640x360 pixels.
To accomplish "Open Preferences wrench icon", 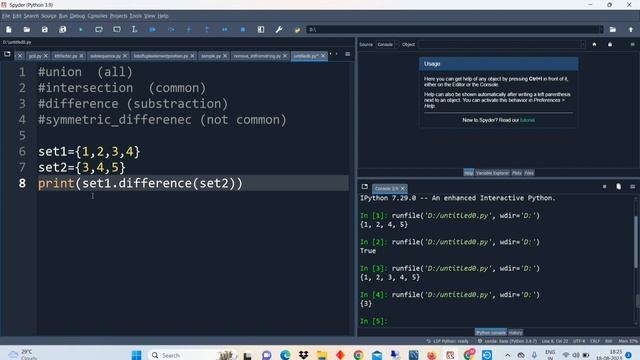I will pos(279,29).
